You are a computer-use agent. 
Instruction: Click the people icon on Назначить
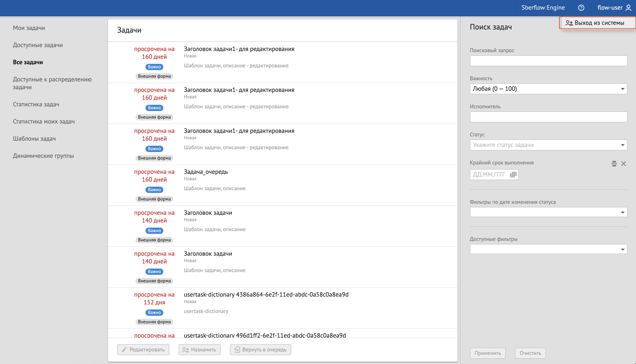[x=185, y=349]
